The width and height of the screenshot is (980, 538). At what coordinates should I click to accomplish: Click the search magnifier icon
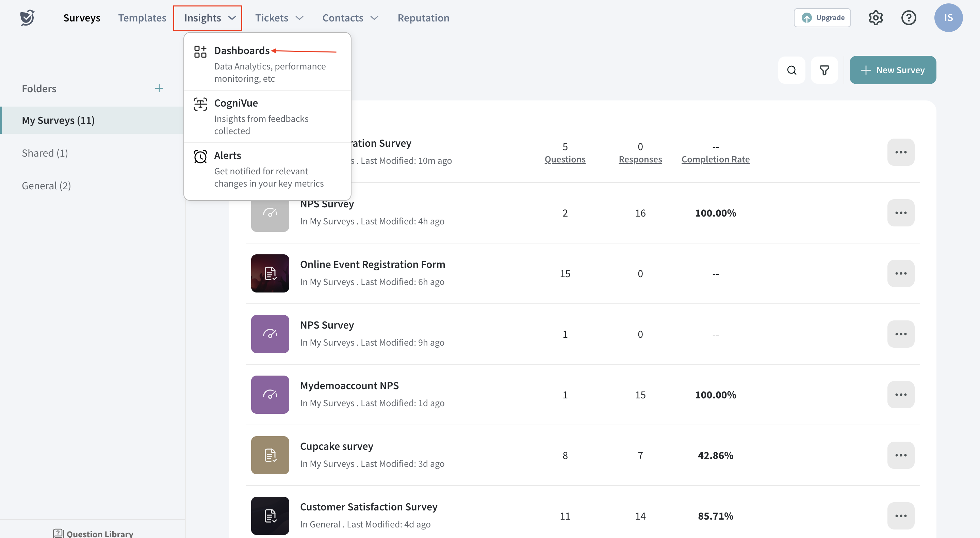pyautogui.click(x=792, y=70)
